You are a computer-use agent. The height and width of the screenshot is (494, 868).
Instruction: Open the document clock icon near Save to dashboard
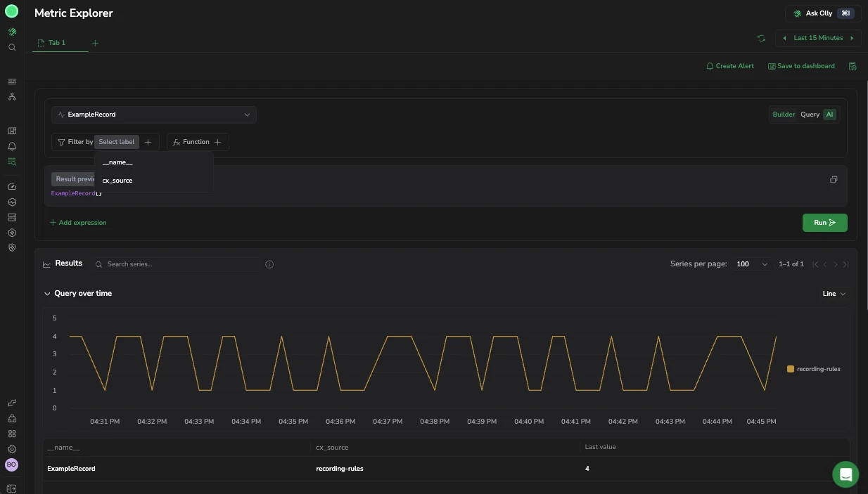click(853, 66)
